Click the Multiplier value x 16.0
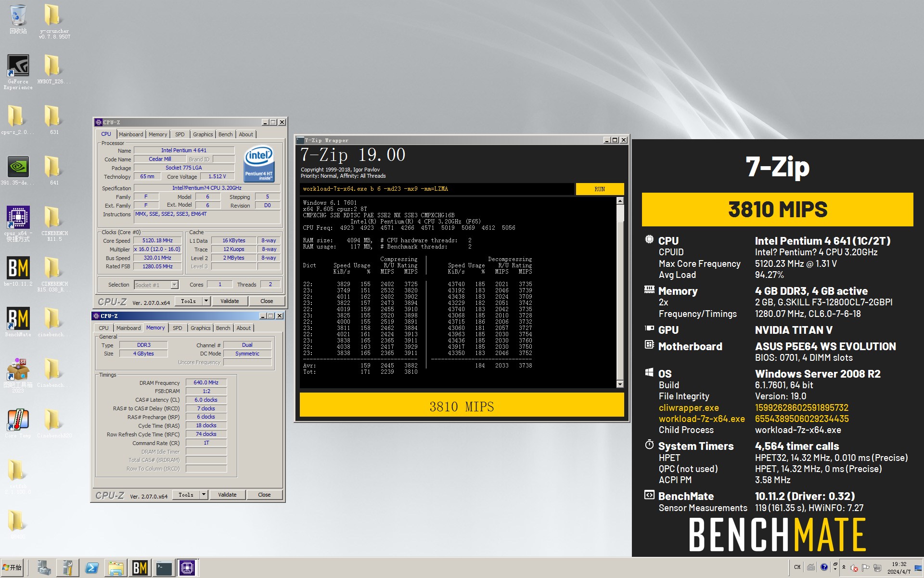Image resolution: width=924 pixels, height=578 pixels. point(158,249)
